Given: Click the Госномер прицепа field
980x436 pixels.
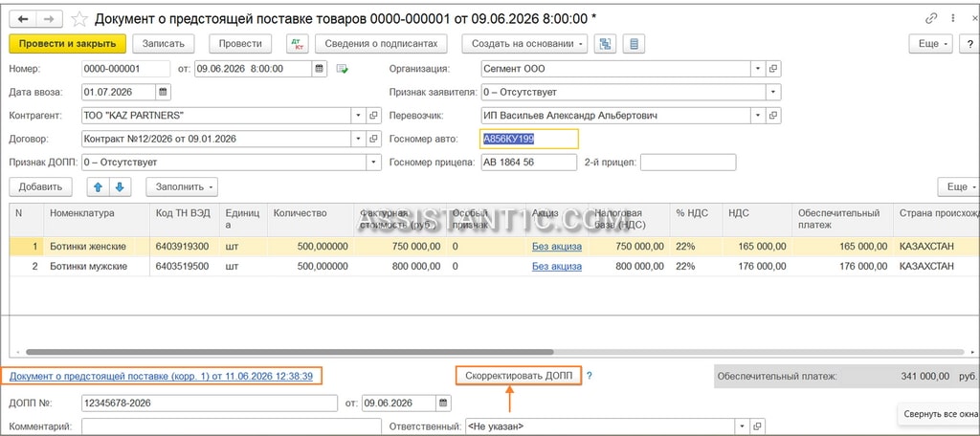Looking at the screenshot, I should [528, 163].
